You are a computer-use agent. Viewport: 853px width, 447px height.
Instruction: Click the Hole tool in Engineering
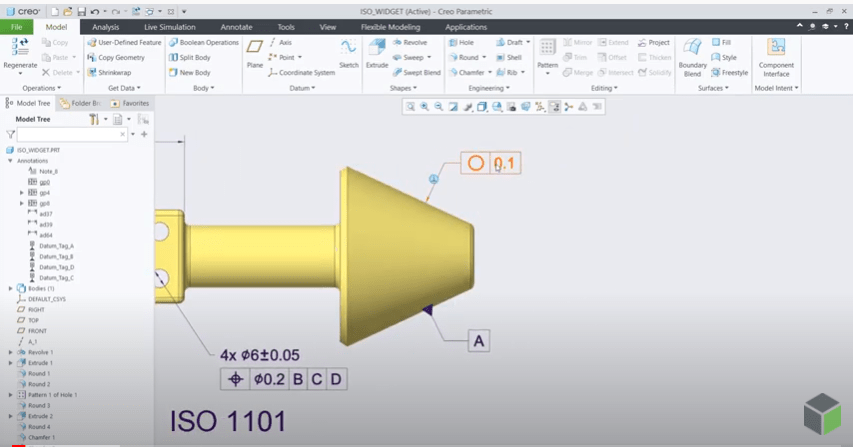pyautogui.click(x=460, y=43)
